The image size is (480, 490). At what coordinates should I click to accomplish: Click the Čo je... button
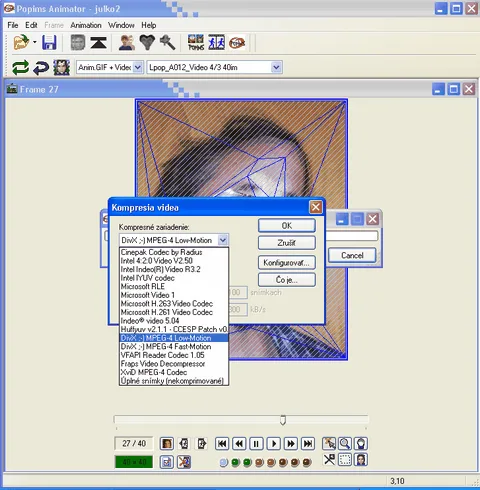coord(287,280)
